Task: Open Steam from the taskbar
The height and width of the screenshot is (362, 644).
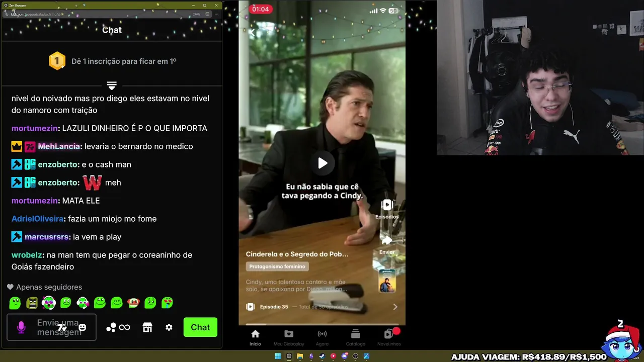Action: point(322,356)
